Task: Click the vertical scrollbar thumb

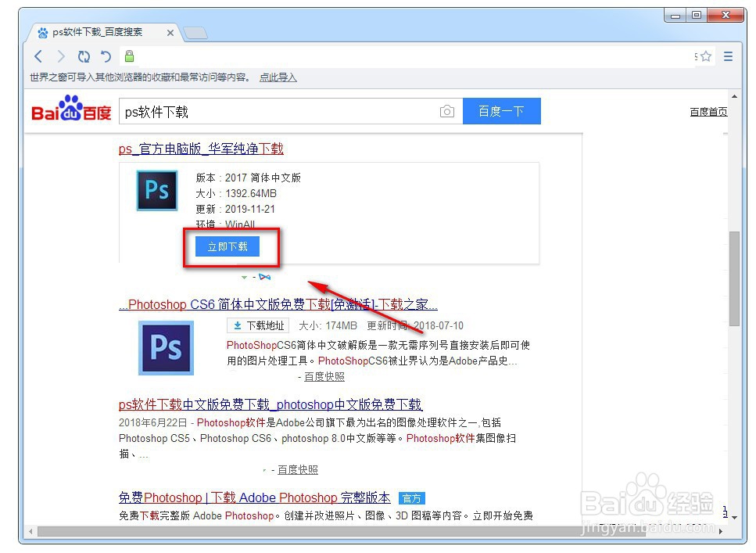Action: coord(734,279)
